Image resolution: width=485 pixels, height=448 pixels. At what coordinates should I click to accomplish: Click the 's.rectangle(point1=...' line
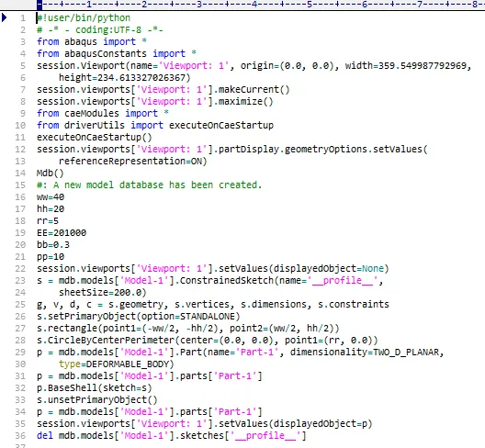point(188,328)
